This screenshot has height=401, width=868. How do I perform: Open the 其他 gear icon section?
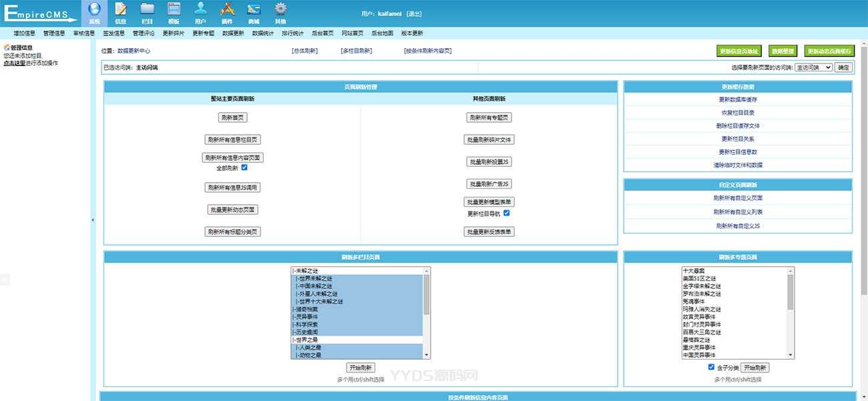pyautogui.click(x=280, y=13)
